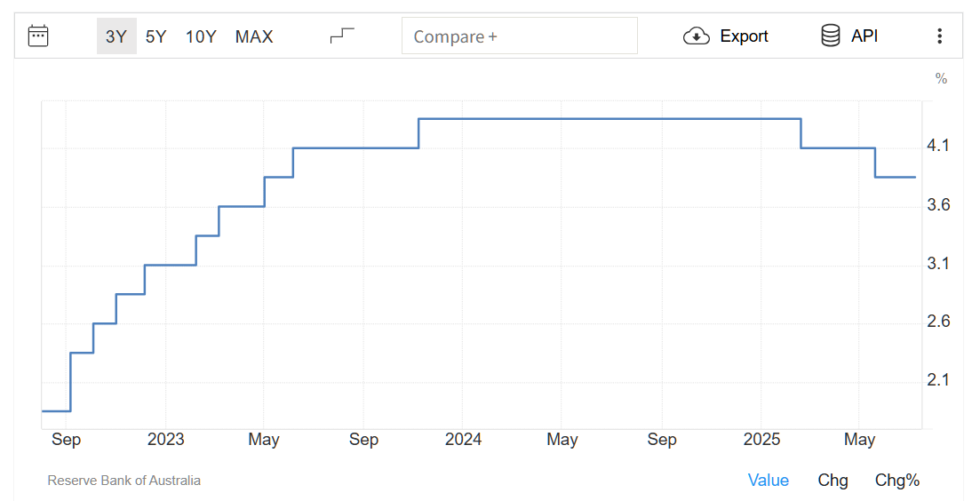Click the API text label
The width and height of the screenshot is (980, 501).
coord(864,36)
